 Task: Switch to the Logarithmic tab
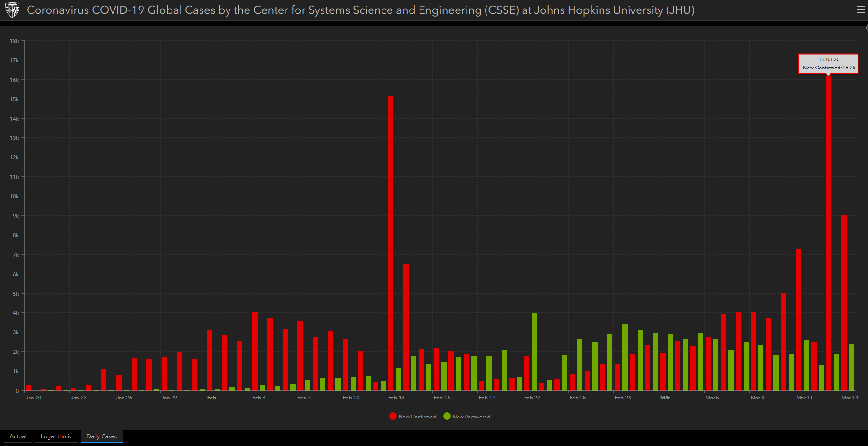(x=57, y=436)
